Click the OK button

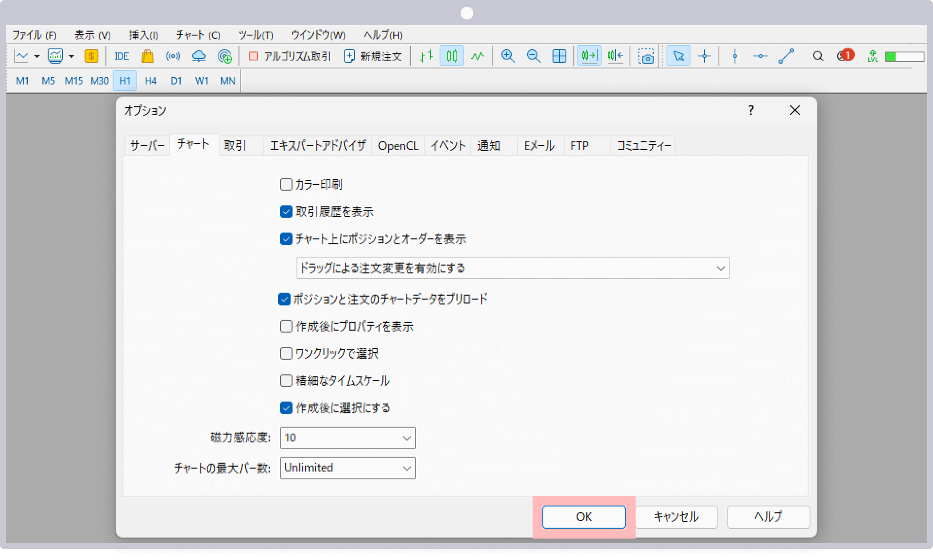(584, 517)
